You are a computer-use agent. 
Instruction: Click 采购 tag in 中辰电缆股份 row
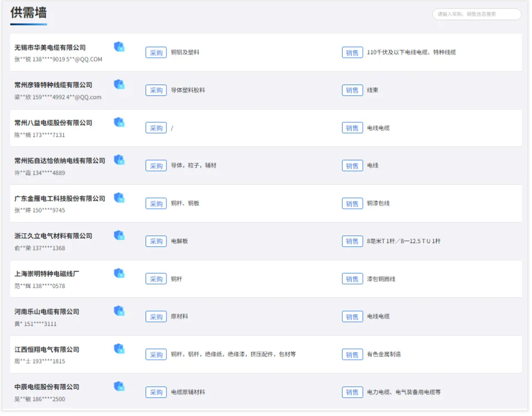click(156, 393)
